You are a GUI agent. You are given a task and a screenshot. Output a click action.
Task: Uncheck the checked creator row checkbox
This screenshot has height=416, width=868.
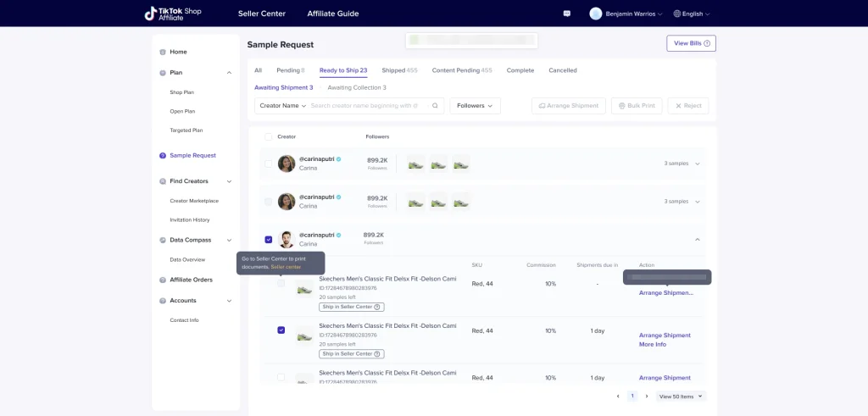click(269, 240)
